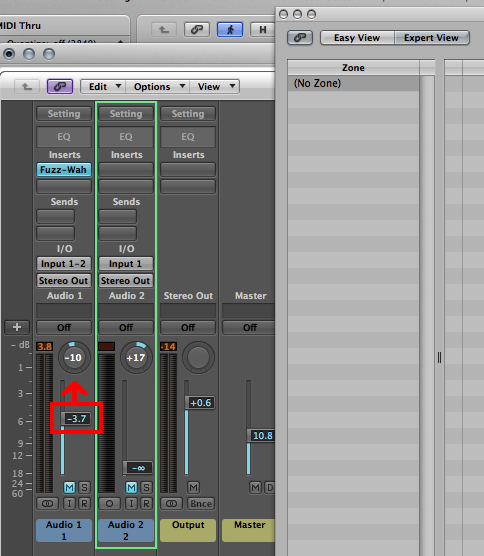Open the View menu in Mixer
The height and width of the screenshot is (556, 484).
pyautogui.click(x=215, y=86)
